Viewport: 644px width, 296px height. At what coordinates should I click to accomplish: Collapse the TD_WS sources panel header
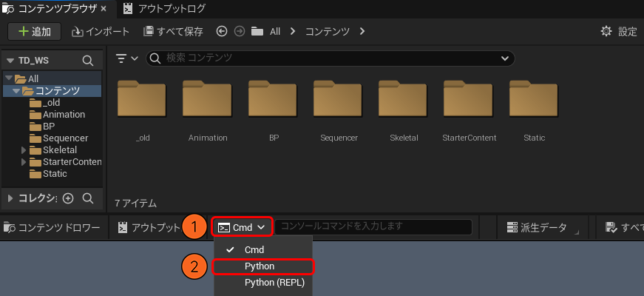(x=10, y=61)
